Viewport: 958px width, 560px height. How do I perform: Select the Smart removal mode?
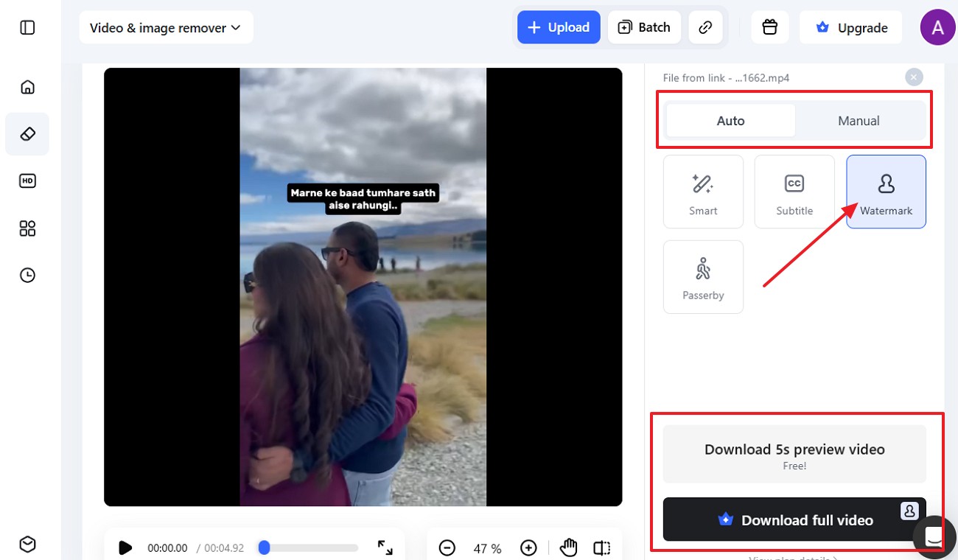coord(703,192)
